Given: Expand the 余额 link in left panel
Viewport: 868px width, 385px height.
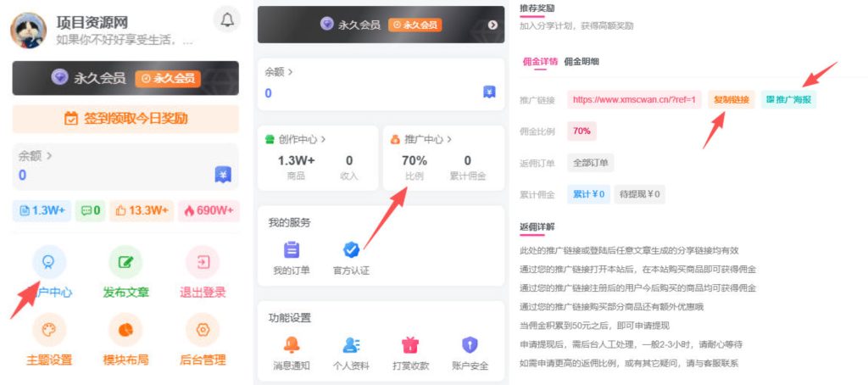Looking at the screenshot, I should tap(36, 156).
